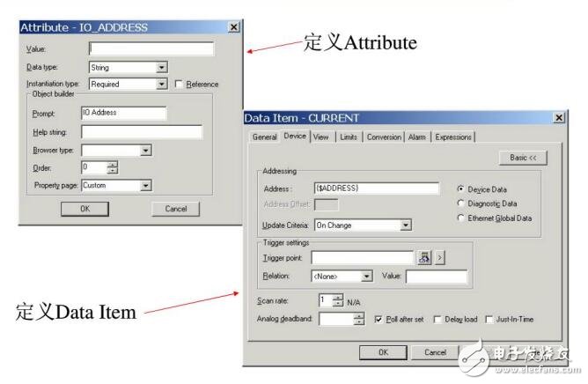Open the Update Criteria dropdown

click(405, 225)
